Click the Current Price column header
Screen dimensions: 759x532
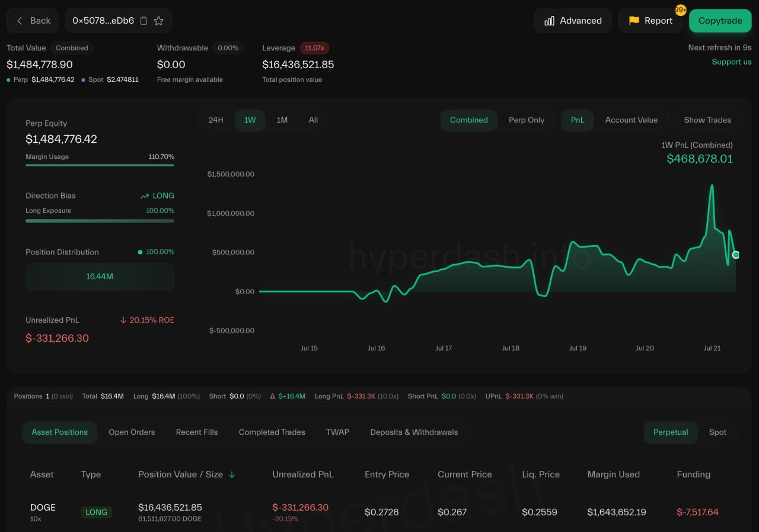point(465,474)
